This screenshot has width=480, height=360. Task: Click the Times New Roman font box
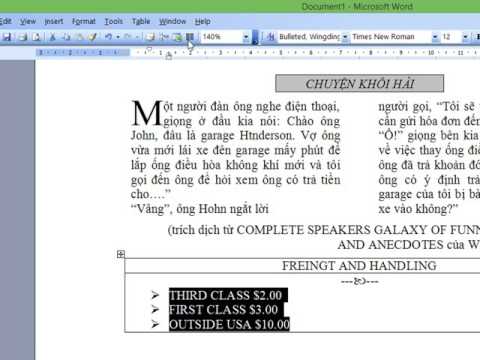392,37
